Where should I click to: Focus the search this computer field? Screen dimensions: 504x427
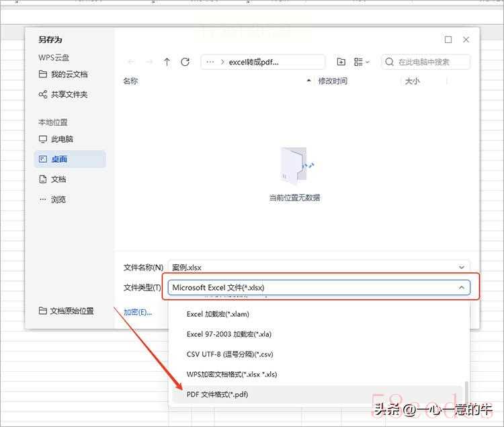click(x=426, y=62)
